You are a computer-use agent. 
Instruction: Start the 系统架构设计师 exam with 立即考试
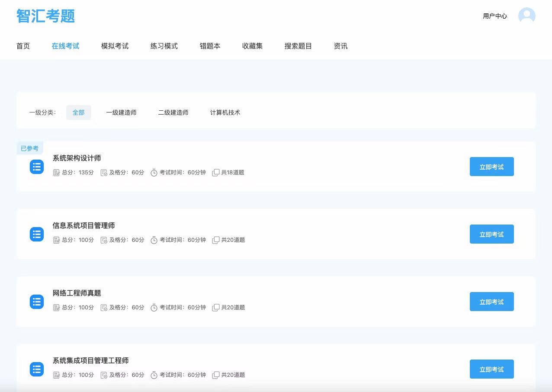pyautogui.click(x=491, y=167)
